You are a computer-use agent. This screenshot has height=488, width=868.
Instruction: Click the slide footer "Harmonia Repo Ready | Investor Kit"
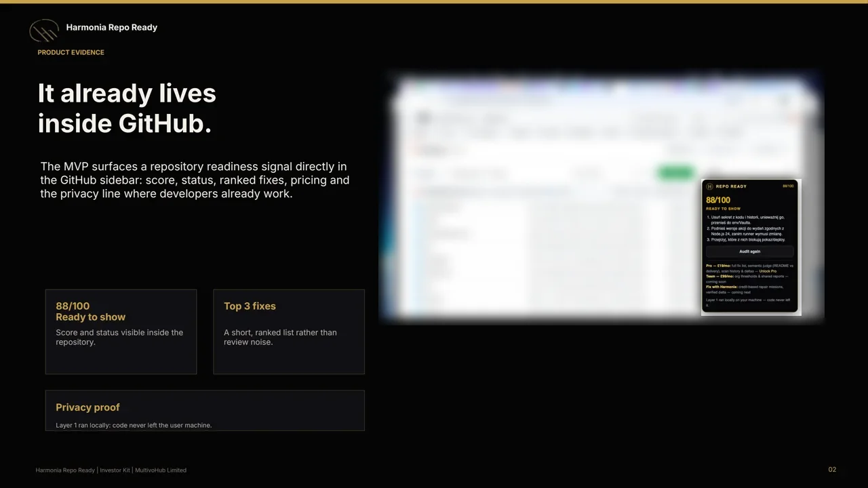111,470
